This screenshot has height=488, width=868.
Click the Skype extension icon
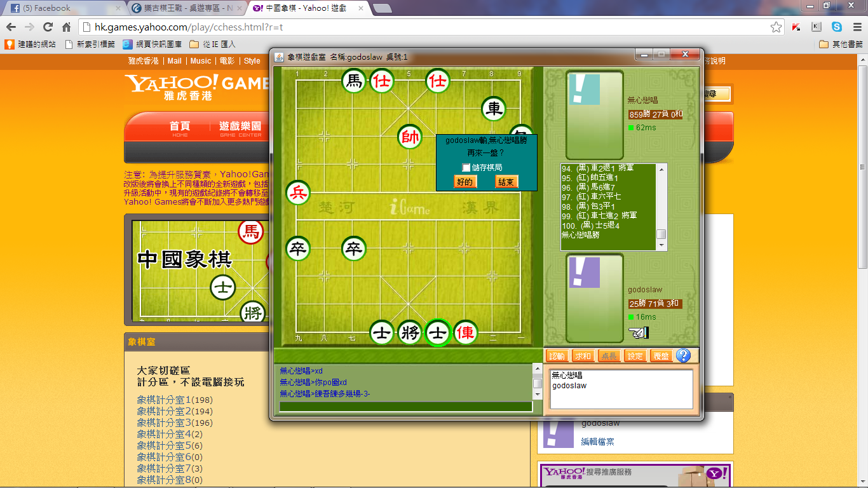[837, 27]
